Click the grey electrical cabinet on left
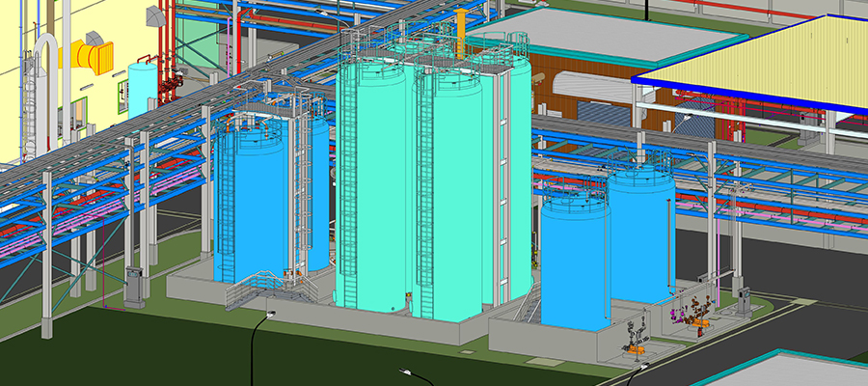Viewport: 868px width, 386px height. tap(133, 285)
